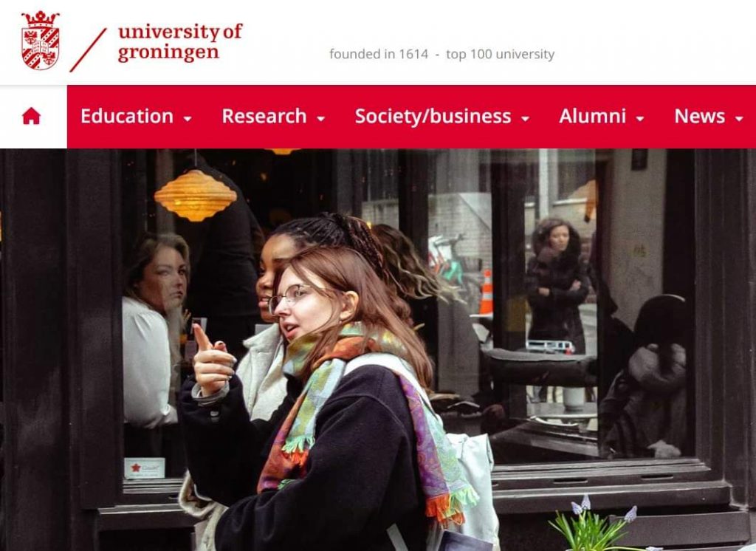Image resolution: width=756 pixels, height=551 pixels.
Task: Select the Society/business menu item
Action: click(x=433, y=116)
